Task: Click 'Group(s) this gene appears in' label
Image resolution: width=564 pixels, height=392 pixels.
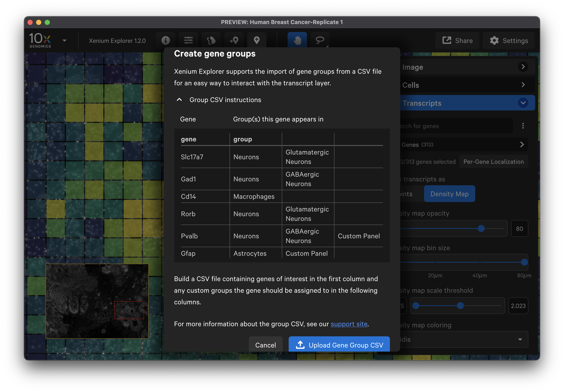Action: point(278,119)
